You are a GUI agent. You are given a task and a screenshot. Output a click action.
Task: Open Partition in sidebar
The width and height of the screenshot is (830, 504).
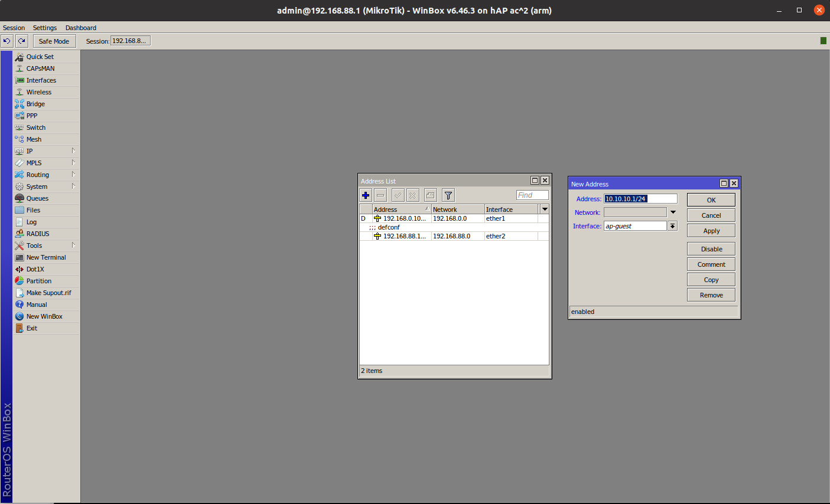46,281
